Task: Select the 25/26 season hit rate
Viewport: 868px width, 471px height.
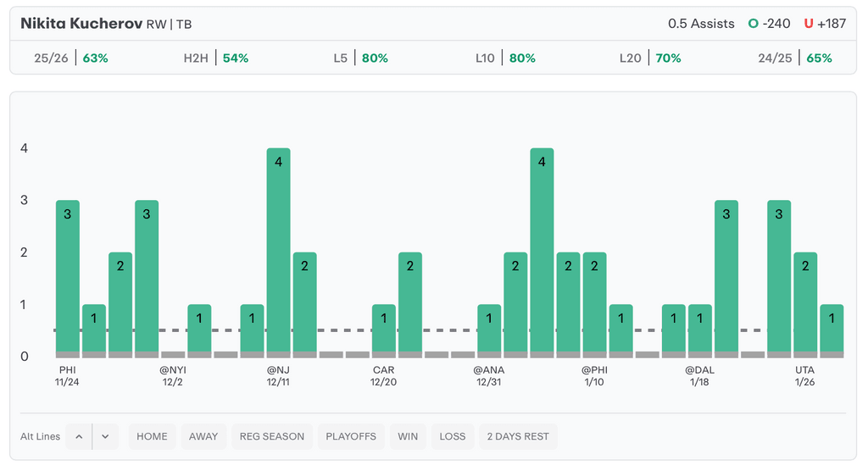Action: coord(71,58)
